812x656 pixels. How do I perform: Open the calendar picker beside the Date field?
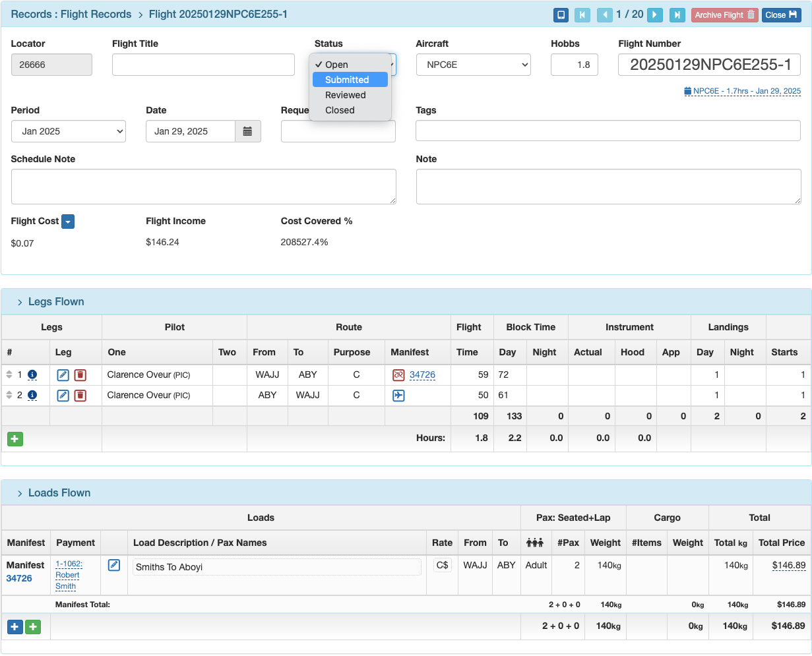tap(249, 131)
